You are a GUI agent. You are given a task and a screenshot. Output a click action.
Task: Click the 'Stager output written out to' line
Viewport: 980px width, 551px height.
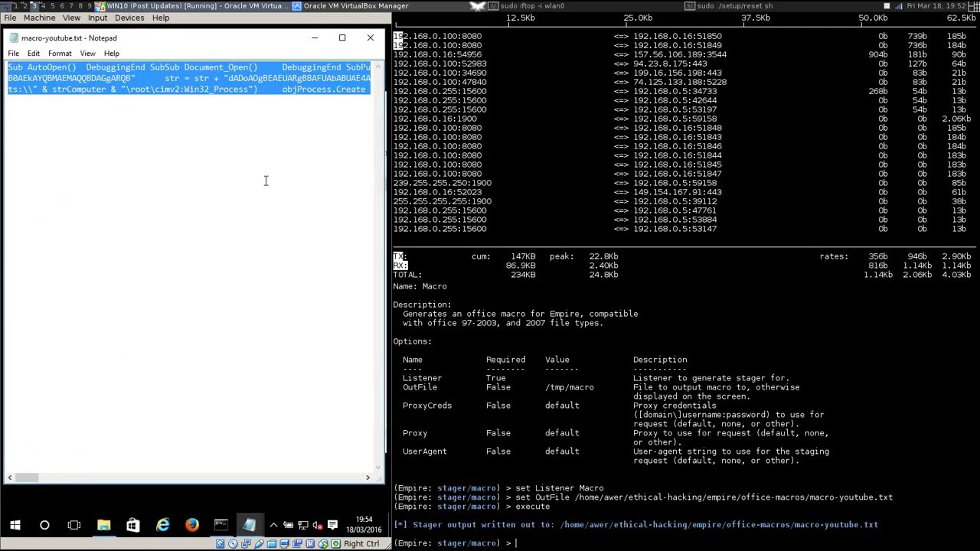pyautogui.click(x=636, y=525)
